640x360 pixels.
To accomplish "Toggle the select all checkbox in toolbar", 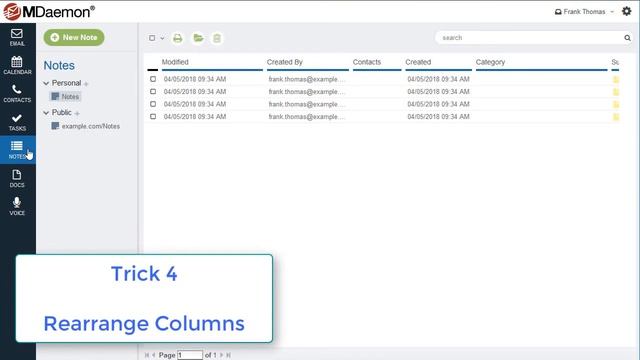I will (152, 38).
